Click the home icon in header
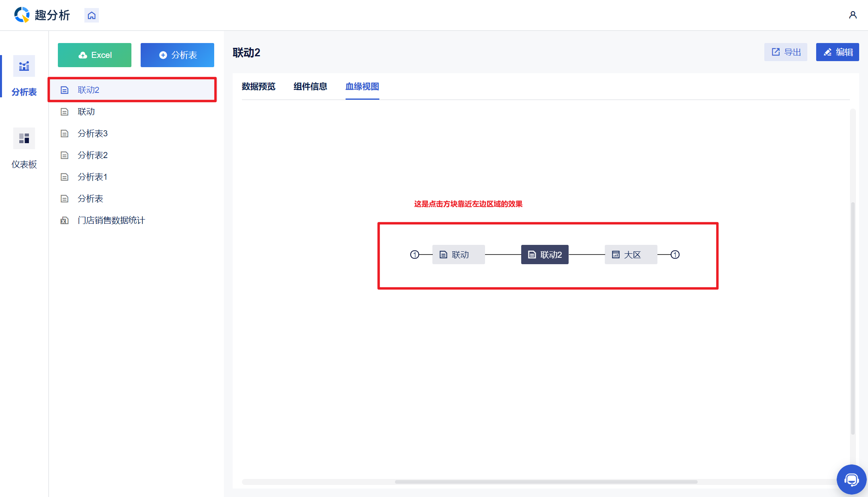The height and width of the screenshot is (497, 868). click(92, 15)
